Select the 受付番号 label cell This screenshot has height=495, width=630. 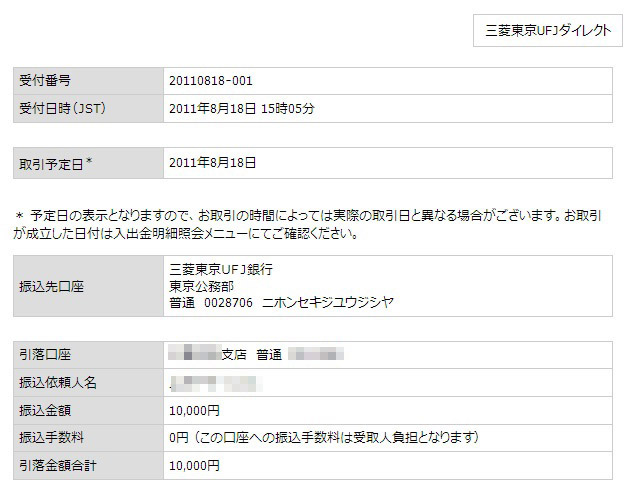[88, 80]
